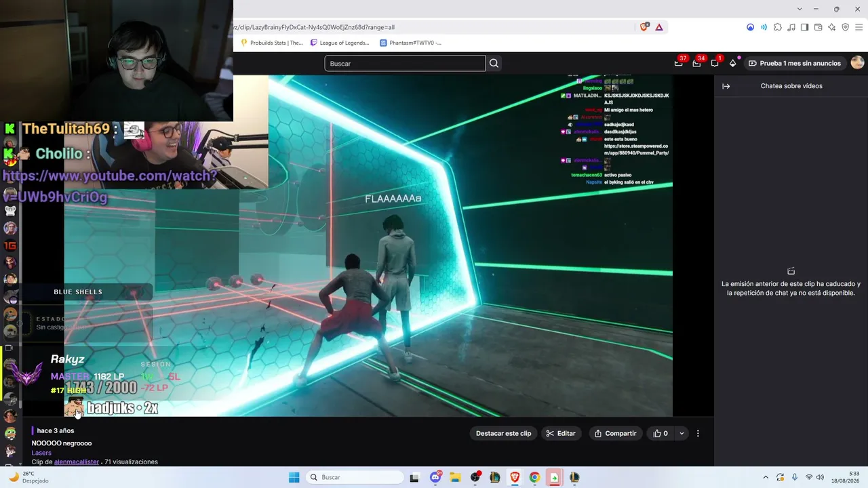This screenshot has width=868, height=488.
Task: Open the Brave hamburger main menu
Action: click(859, 27)
